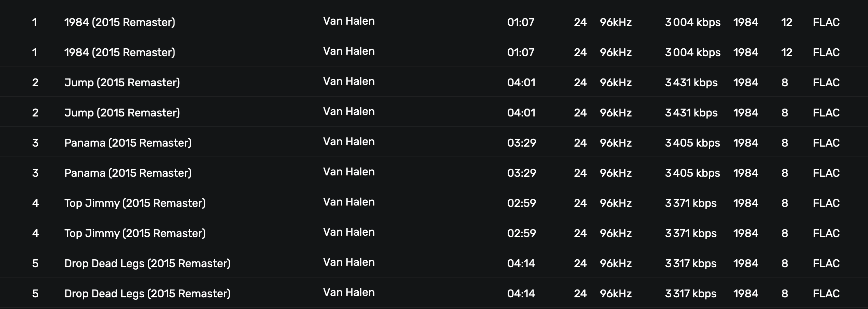Click the second "Jump (2015 Remaster)" track title

coord(122,113)
